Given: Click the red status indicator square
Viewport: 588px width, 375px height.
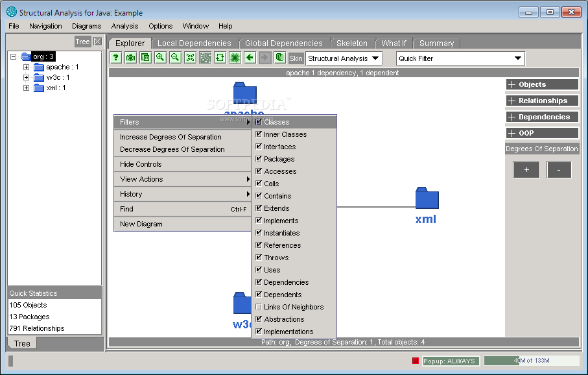Looking at the screenshot, I should 415,361.
